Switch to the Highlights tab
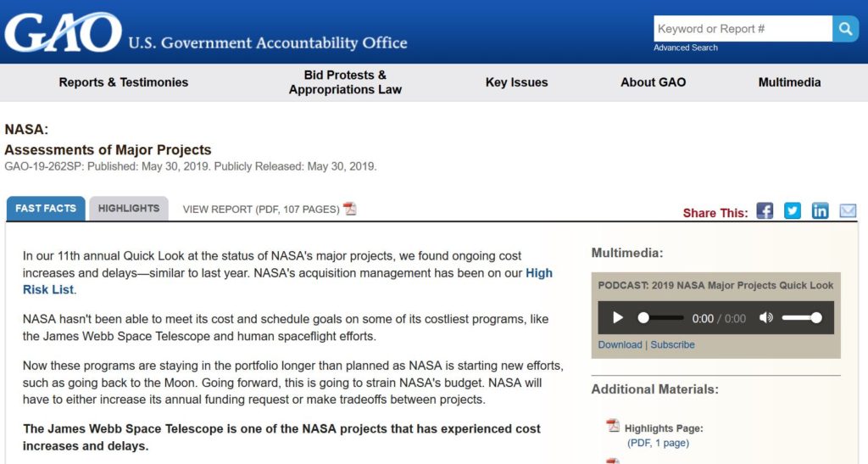Viewport: 868px width, 464px height. [129, 208]
